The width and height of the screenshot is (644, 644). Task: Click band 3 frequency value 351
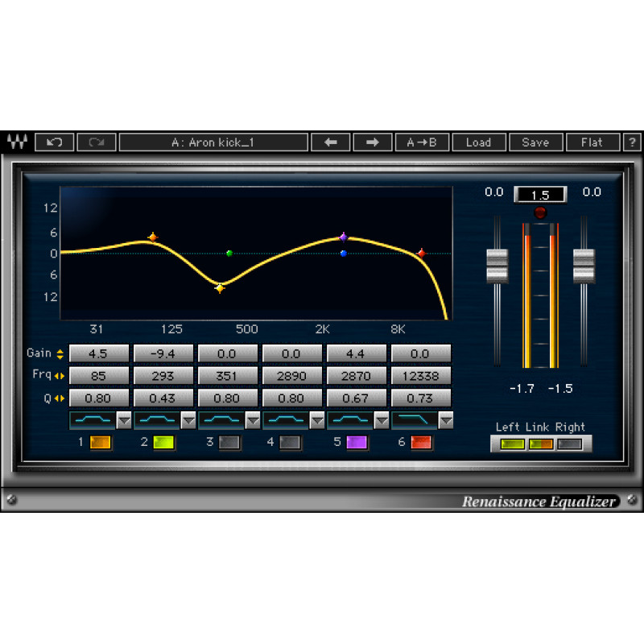pos(228,376)
